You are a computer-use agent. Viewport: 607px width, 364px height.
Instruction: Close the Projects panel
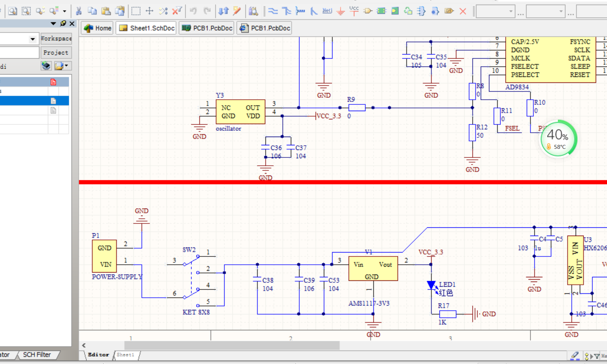(x=72, y=24)
